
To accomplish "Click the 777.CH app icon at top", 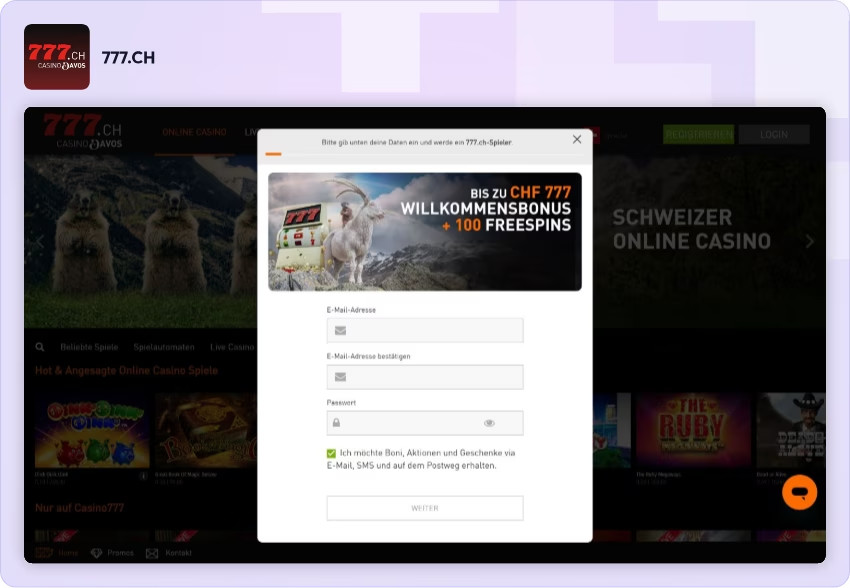I will (57, 57).
